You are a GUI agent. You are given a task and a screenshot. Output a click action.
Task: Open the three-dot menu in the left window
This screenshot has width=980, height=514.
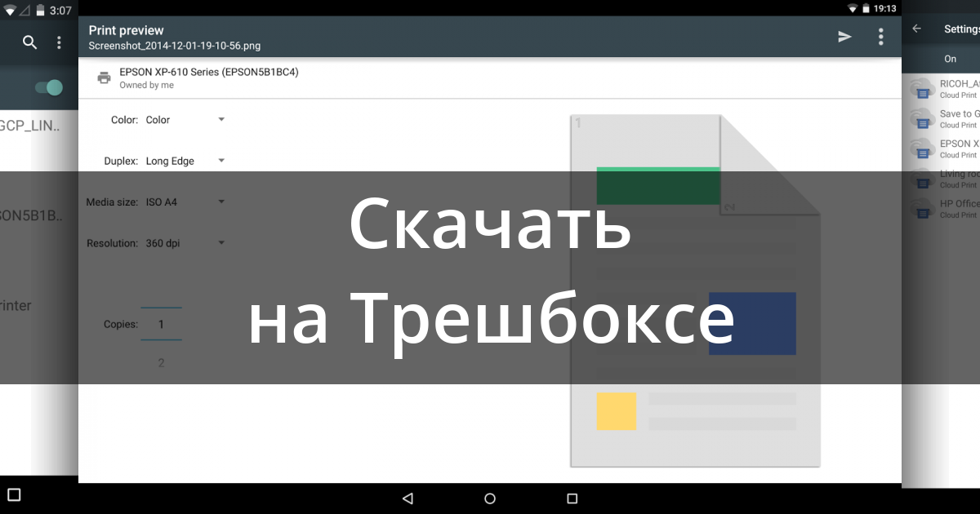tap(59, 42)
